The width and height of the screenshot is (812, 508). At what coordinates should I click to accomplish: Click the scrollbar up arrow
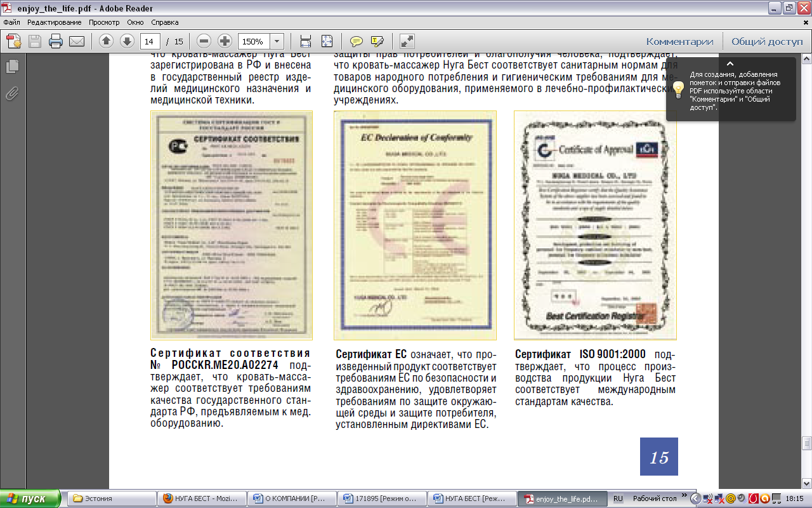(x=806, y=58)
